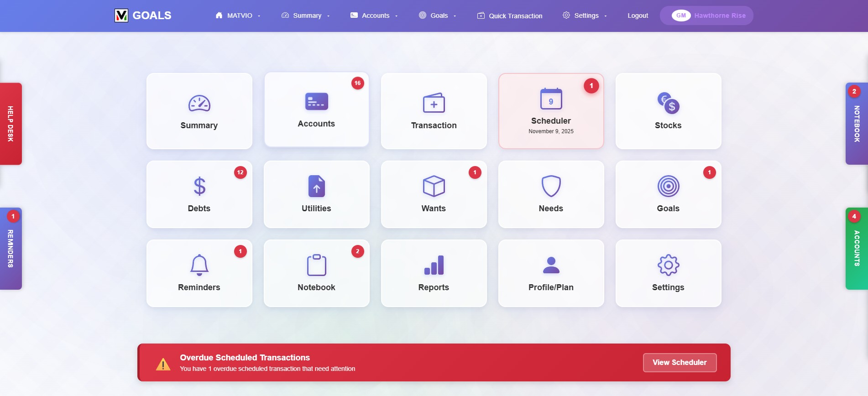Viewport: 868px width, 396px height.
Task: Open the Goals target icon tile
Action: point(668,186)
